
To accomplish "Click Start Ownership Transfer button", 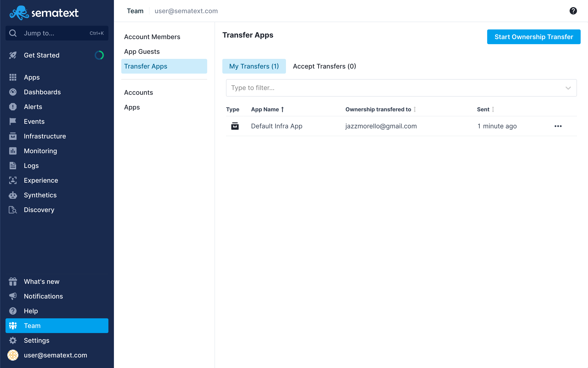I will pyautogui.click(x=534, y=37).
